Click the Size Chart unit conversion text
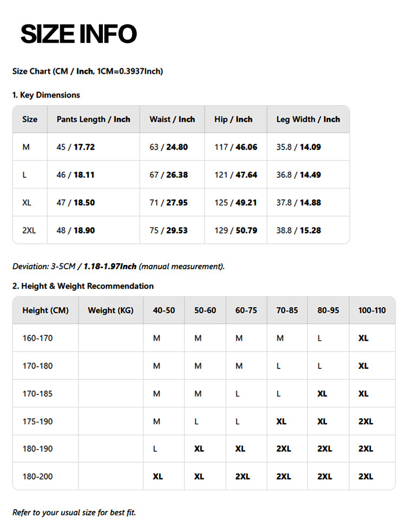Viewport: 406px width, 532px height. pos(88,71)
